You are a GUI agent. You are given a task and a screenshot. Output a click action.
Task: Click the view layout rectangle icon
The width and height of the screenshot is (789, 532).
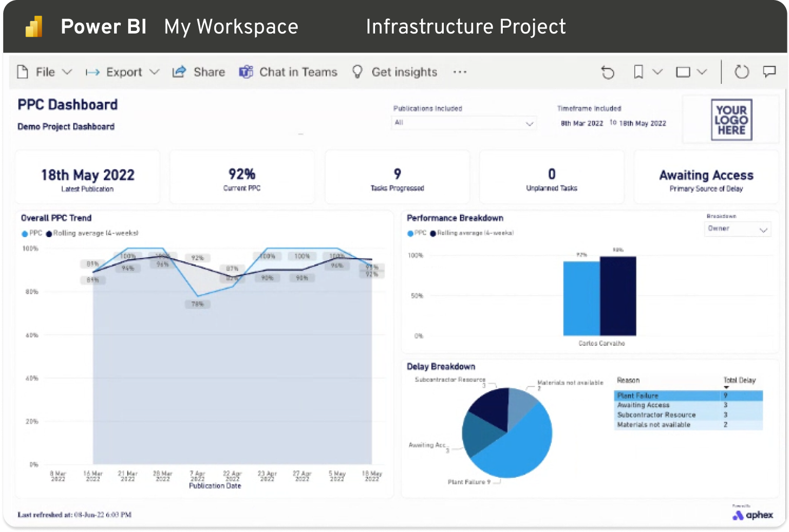(683, 72)
